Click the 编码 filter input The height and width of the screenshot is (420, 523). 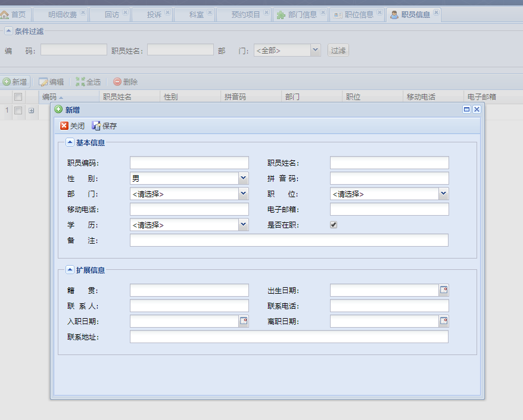pos(74,49)
